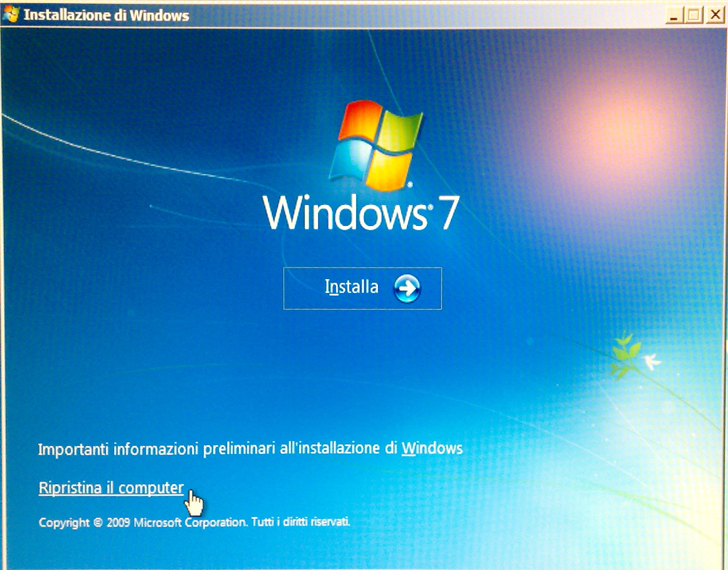The width and height of the screenshot is (728, 570).
Task: Open the Ripristina il computer link
Action: 111,488
